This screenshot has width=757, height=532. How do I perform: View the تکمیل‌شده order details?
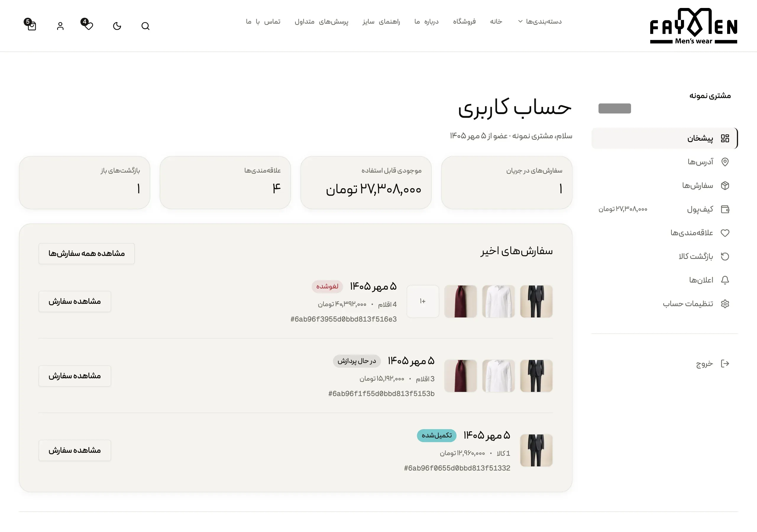75,451
